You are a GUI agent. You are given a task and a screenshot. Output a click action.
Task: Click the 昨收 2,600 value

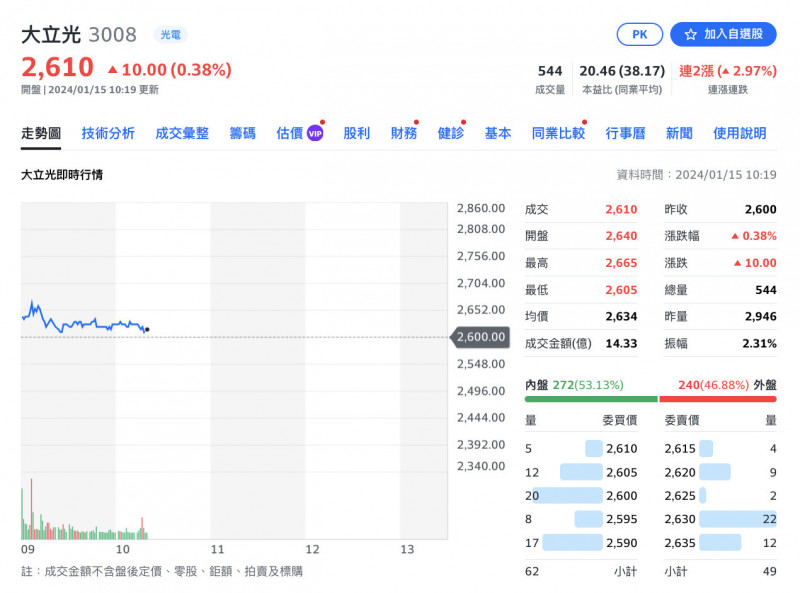(x=761, y=209)
